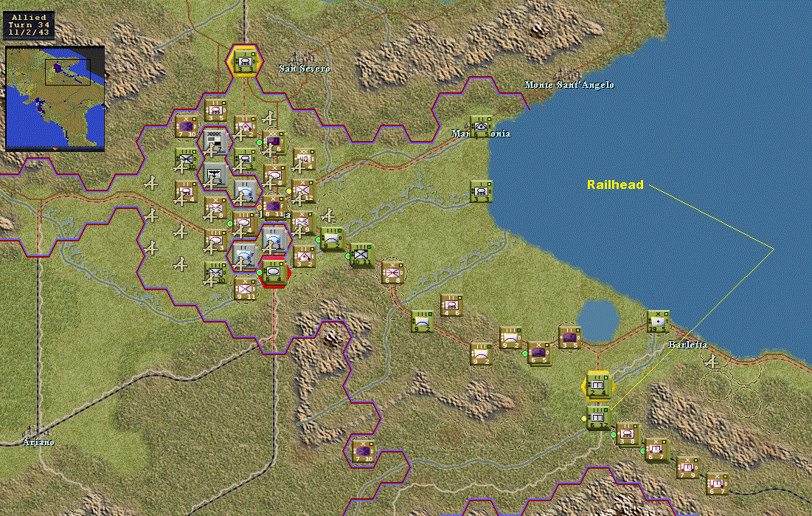Choose the 6-7 unit directly beside the 3-8 unit
The image size is (812, 516).
(x=657, y=450)
